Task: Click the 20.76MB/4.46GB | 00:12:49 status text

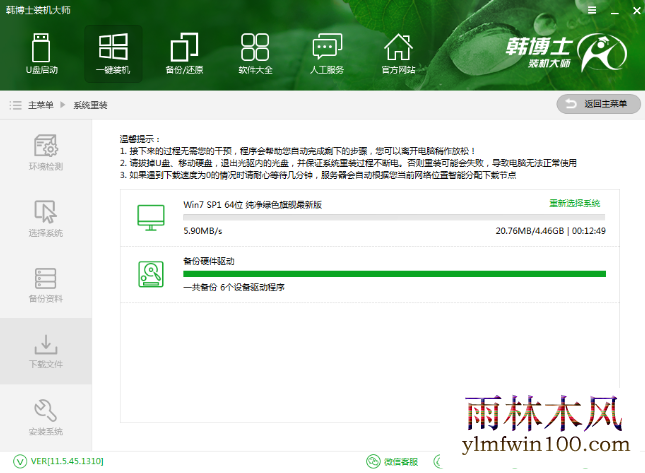Action: tap(550, 231)
